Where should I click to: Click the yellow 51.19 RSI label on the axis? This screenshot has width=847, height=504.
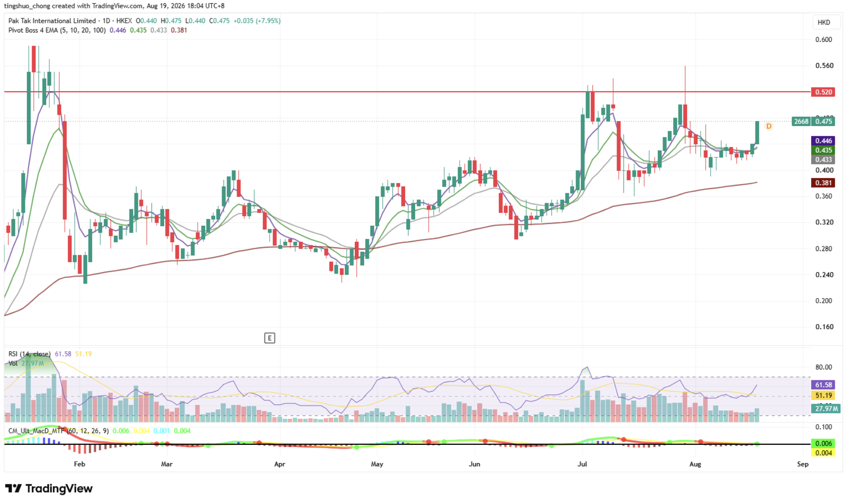pyautogui.click(x=823, y=395)
